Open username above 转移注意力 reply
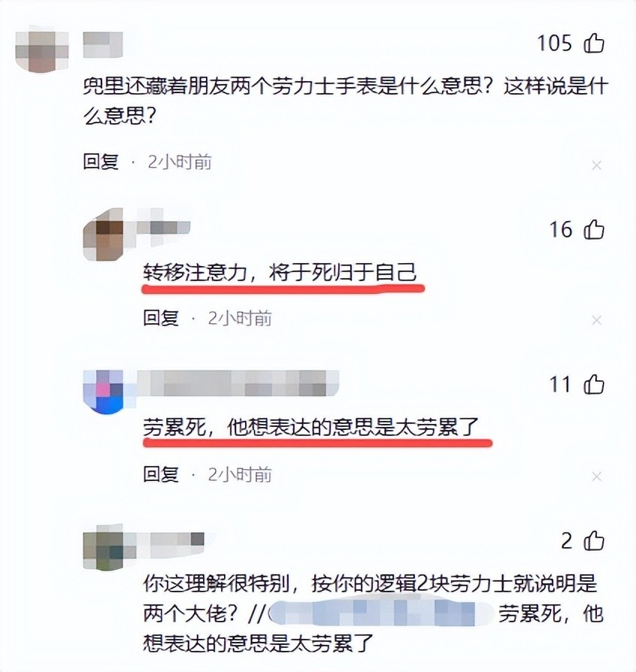Image resolution: width=636 pixels, height=672 pixels. tap(163, 227)
